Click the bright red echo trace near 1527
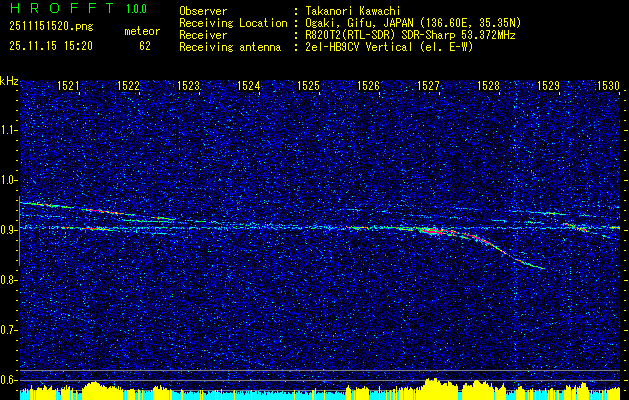629x400 pixels. [435, 231]
